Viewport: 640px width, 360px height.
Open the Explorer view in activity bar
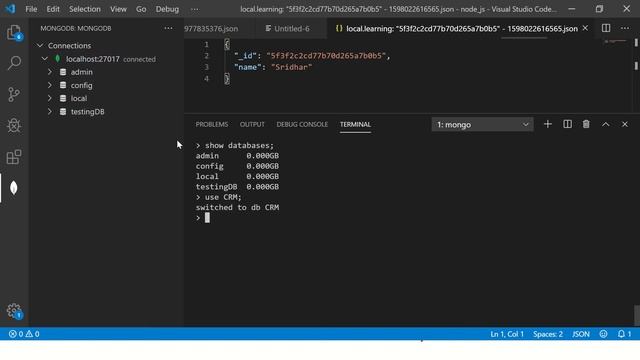coord(14,32)
